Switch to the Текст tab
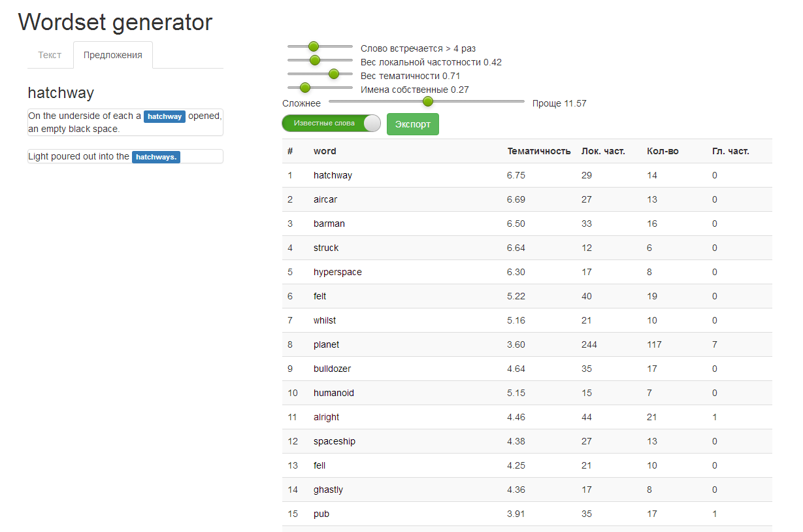The height and width of the screenshot is (532, 803). 50,55
